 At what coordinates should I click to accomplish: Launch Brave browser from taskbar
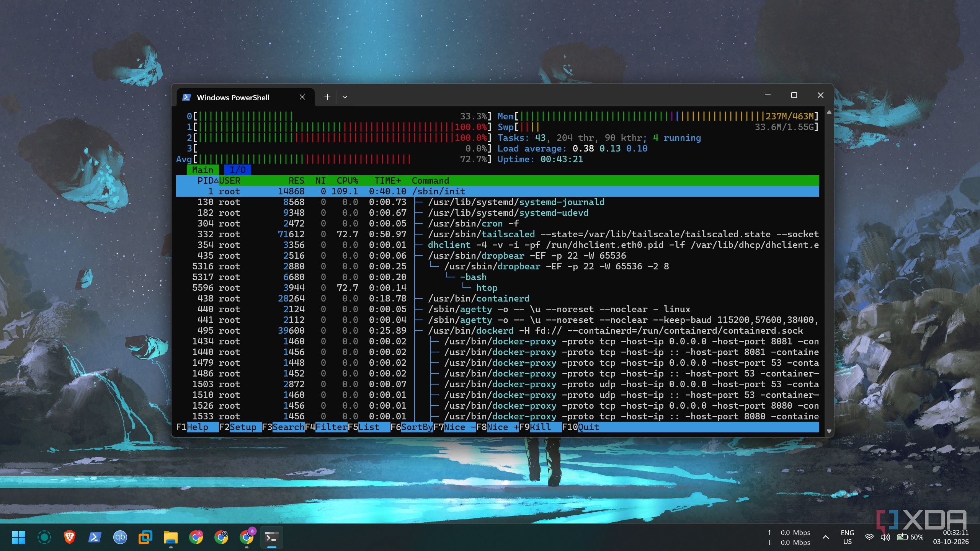pos(69,537)
